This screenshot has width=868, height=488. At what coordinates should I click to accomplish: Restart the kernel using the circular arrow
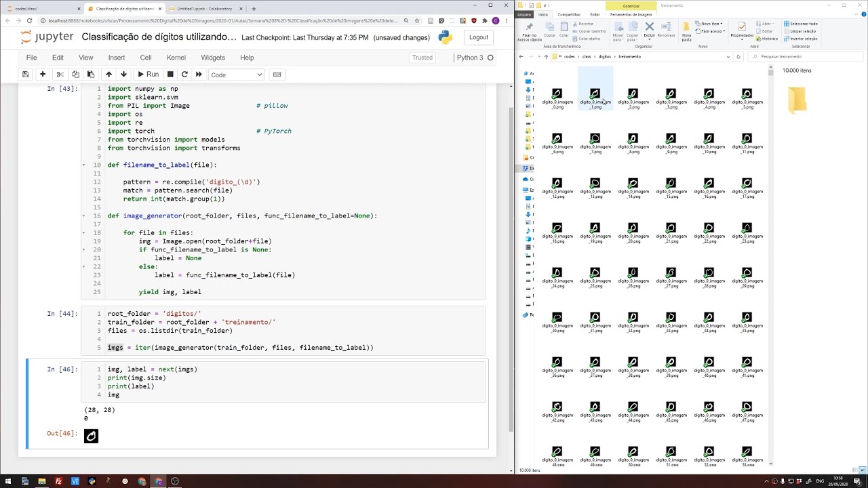coord(184,75)
